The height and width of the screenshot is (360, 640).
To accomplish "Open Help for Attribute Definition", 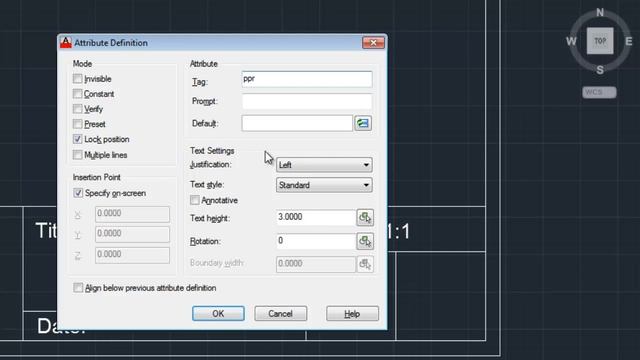I will point(352,313).
